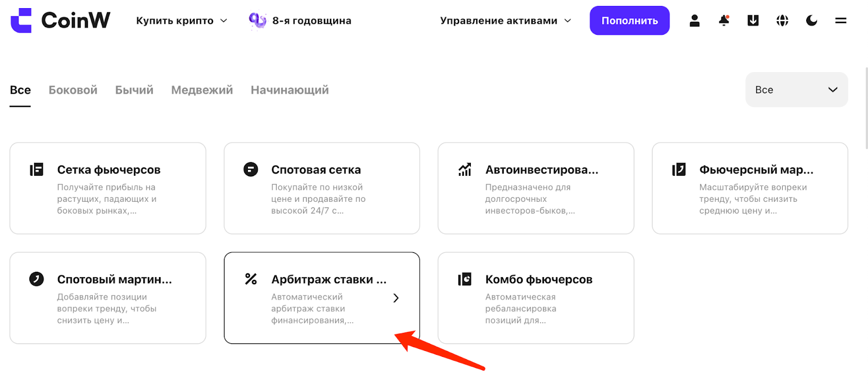Open the Все filter dropdown
Screen dimensions: 868x384
point(796,89)
